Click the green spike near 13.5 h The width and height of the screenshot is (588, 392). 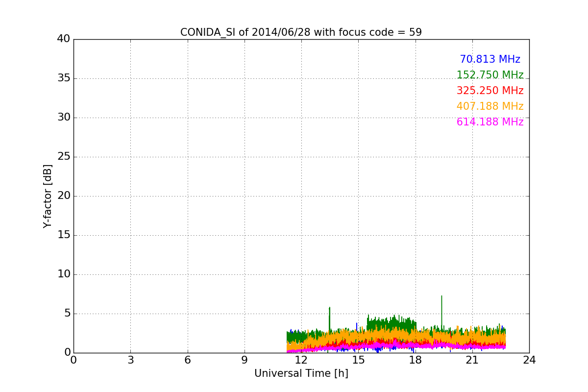(x=330, y=318)
